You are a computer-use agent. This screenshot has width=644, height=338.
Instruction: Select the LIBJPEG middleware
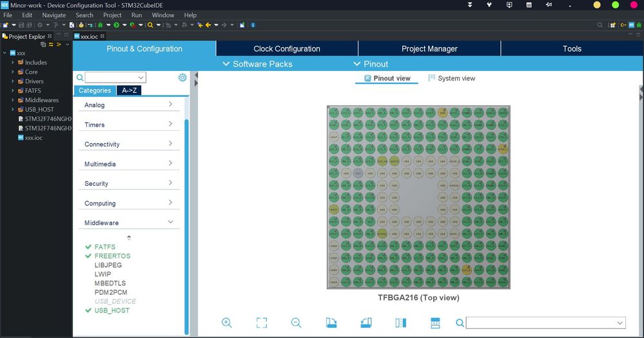click(x=108, y=265)
